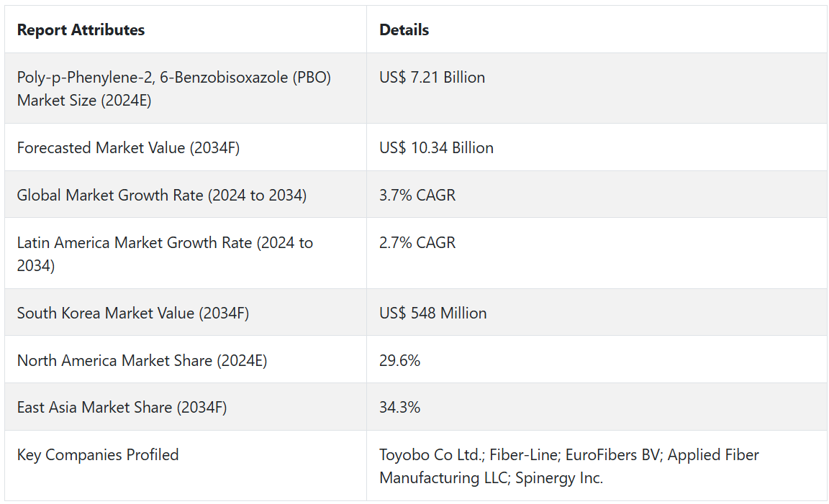The width and height of the screenshot is (829, 504).
Task: Click the "US$ 7.21 Billion" value
Action: pos(432,78)
